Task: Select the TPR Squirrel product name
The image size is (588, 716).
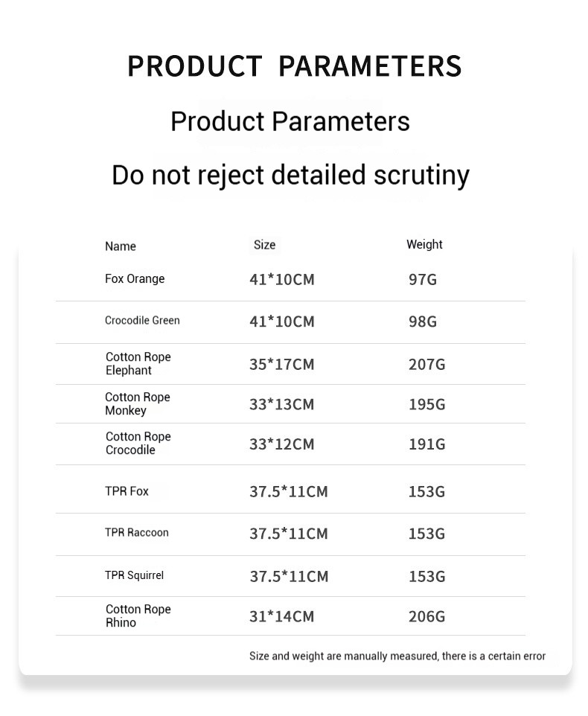Action: click(x=134, y=575)
